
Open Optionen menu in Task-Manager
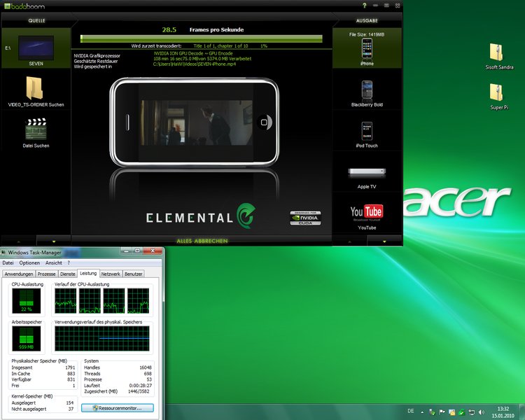[x=29, y=263]
